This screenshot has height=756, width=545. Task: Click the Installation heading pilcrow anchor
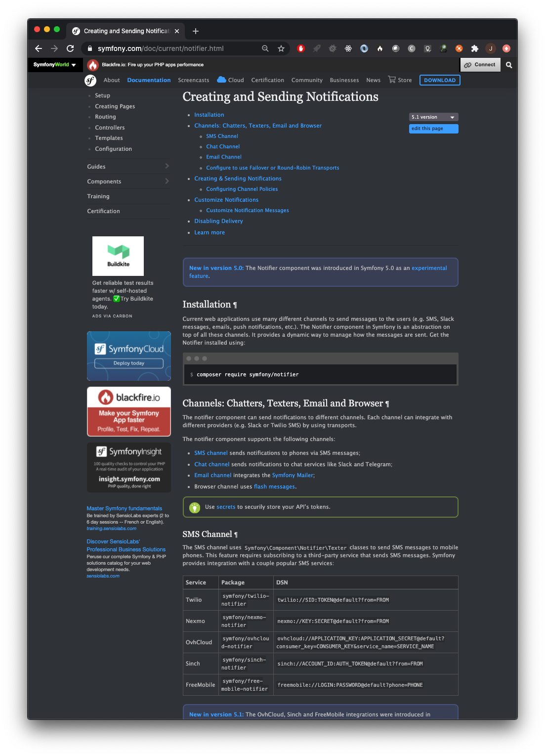point(235,305)
